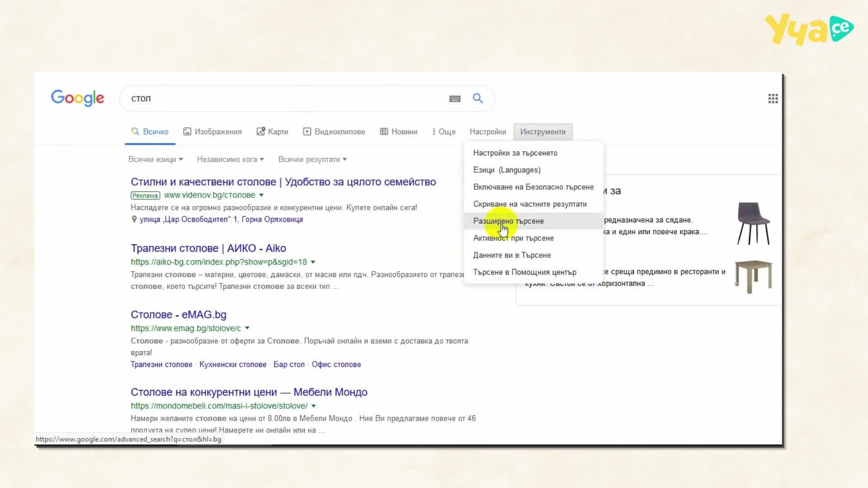Open the Видеоклипове tab
The height and width of the screenshot is (488, 868).
[x=334, y=131]
